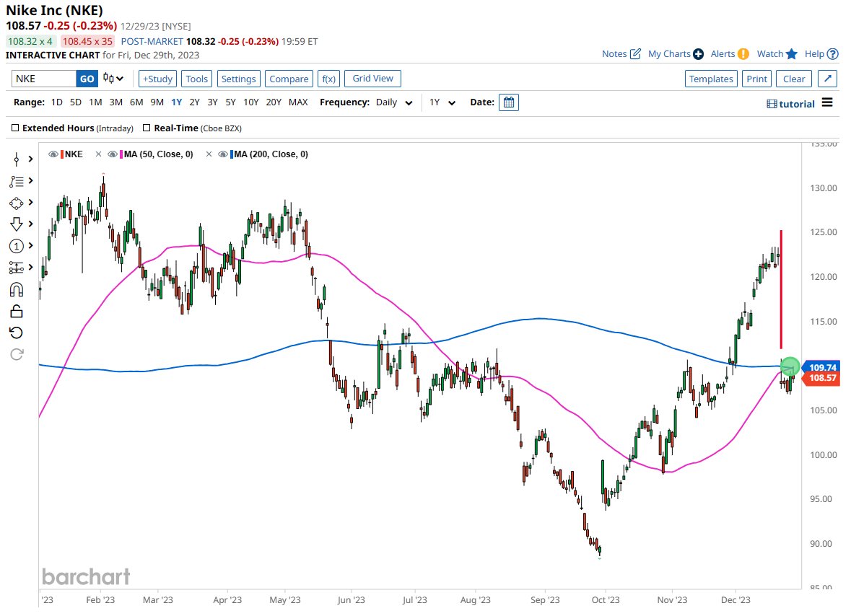Click the My Charts plus icon

coord(698,53)
